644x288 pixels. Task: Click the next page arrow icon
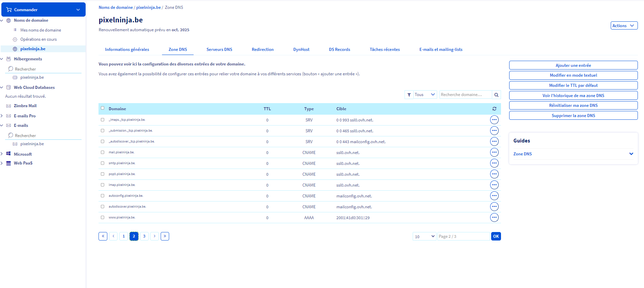(x=155, y=236)
